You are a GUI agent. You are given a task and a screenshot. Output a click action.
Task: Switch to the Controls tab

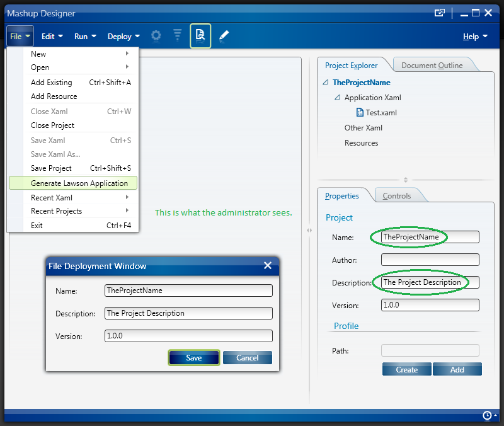(x=396, y=196)
